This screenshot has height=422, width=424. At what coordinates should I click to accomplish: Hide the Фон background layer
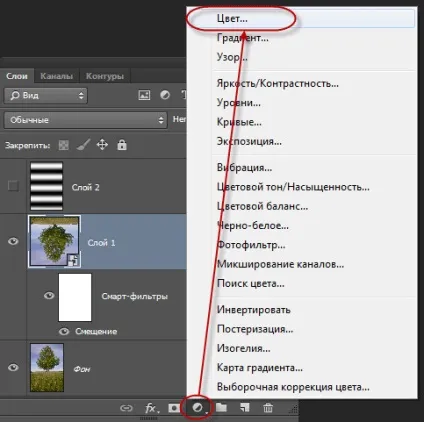coord(13,367)
